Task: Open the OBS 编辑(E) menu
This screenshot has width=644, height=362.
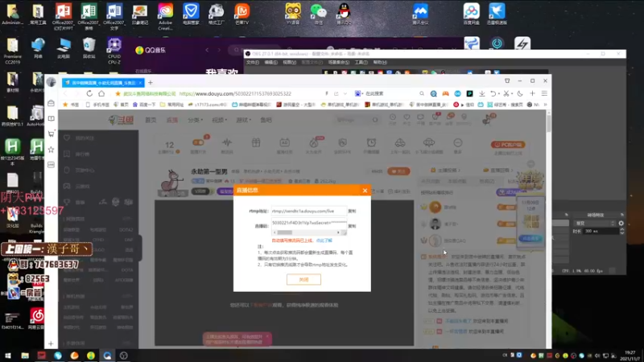Action: tap(270, 63)
